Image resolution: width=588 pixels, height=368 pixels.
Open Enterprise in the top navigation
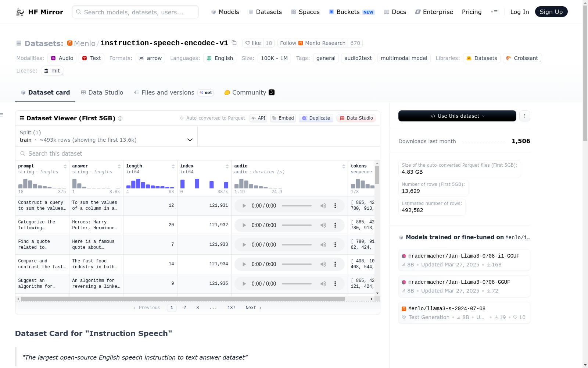click(434, 12)
